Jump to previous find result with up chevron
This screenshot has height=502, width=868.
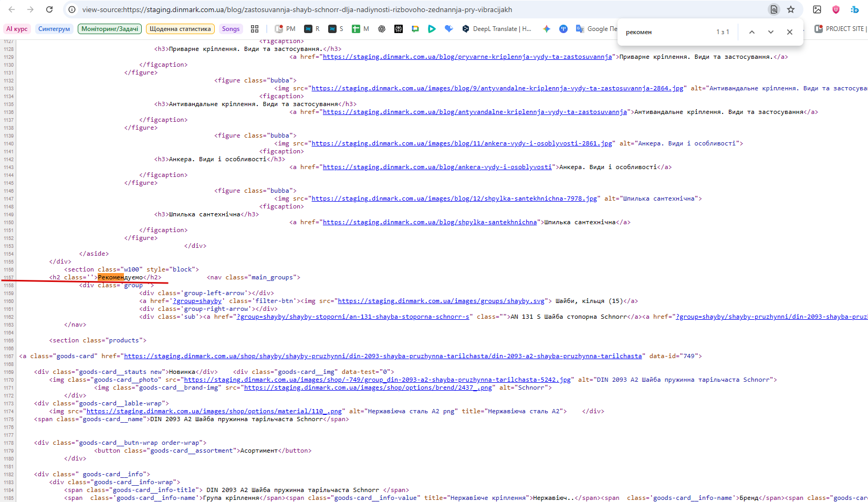(x=752, y=32)
